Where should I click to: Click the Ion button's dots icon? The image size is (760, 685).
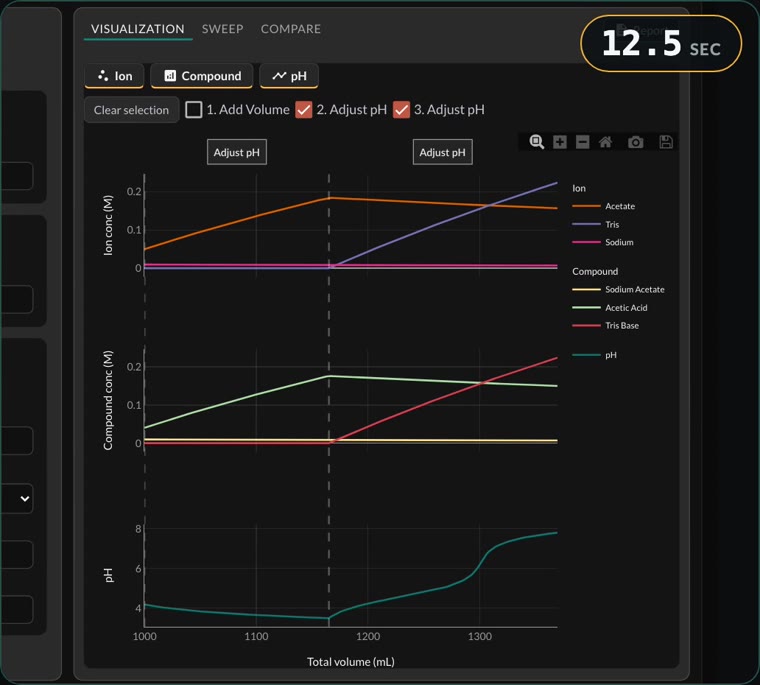click(103, 76)
